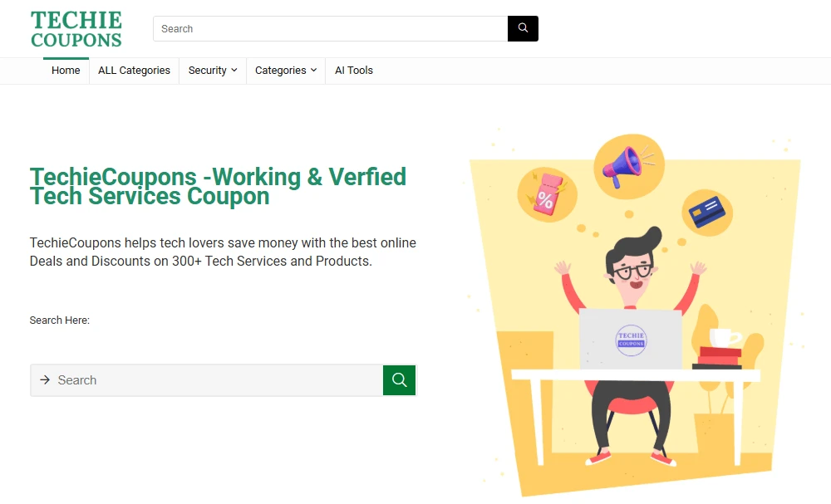Click the credit card icon in the illustration
This screenshot has height=504, width=831.
pos(707,212)
